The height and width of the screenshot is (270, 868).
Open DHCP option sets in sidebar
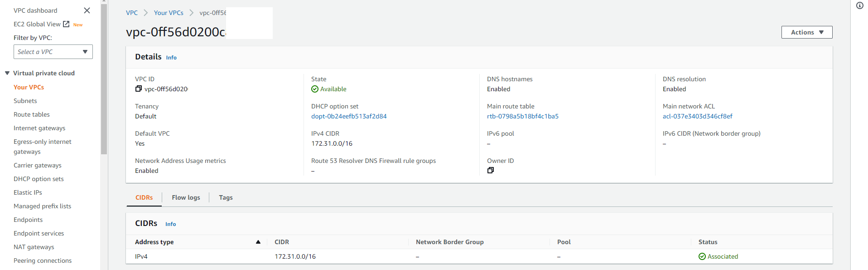39,179
